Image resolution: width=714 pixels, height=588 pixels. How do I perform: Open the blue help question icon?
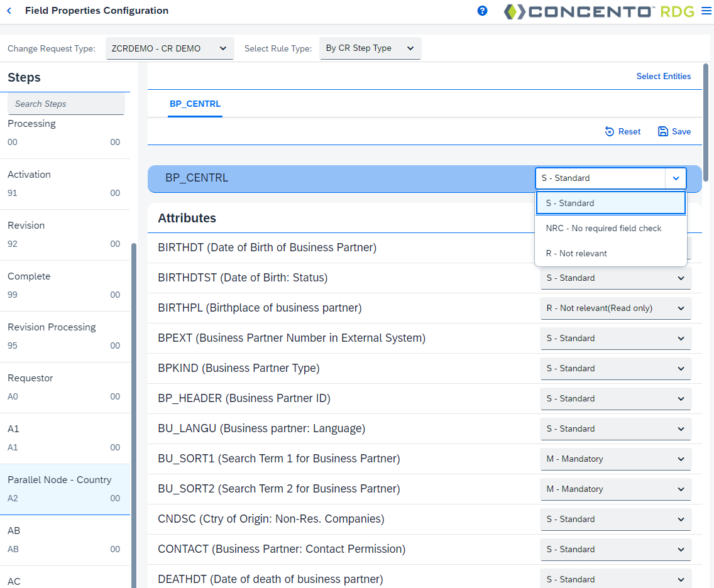pyautogui.click(x=482, y=11)
